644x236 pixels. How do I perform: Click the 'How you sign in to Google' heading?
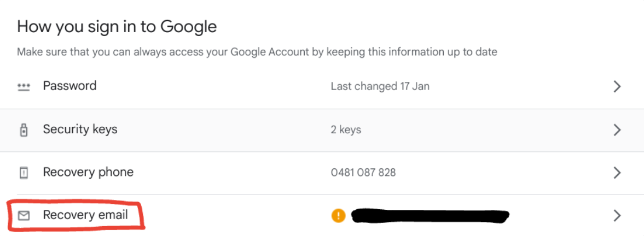tap(117, 26)
